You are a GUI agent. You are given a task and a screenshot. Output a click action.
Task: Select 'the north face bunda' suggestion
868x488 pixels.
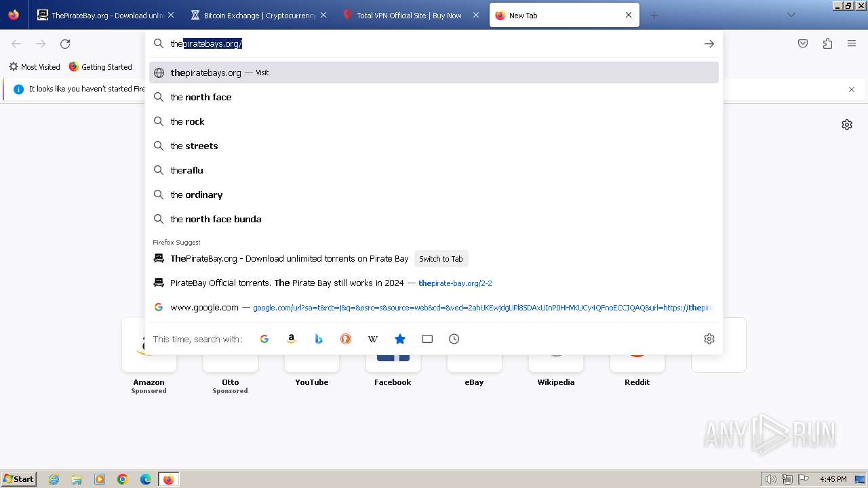434,219
